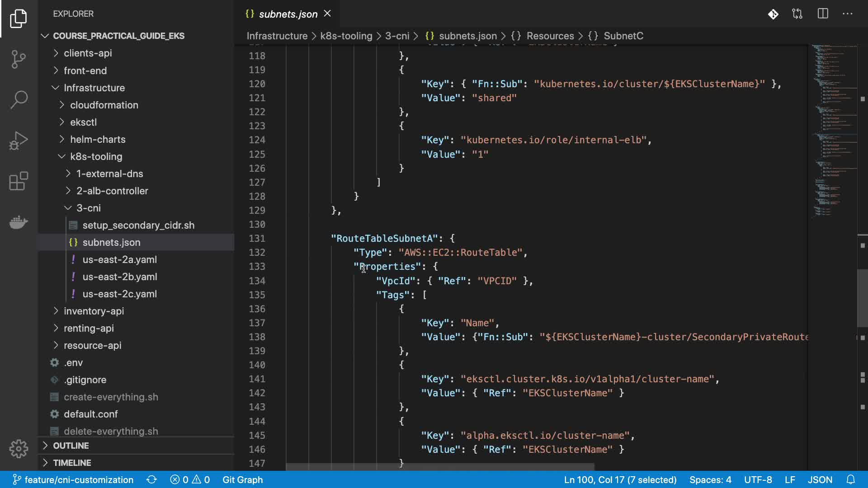The height and width of the screenshot is (488, 868).
Task: Open the Source Control view
Action: coord(19,59)
